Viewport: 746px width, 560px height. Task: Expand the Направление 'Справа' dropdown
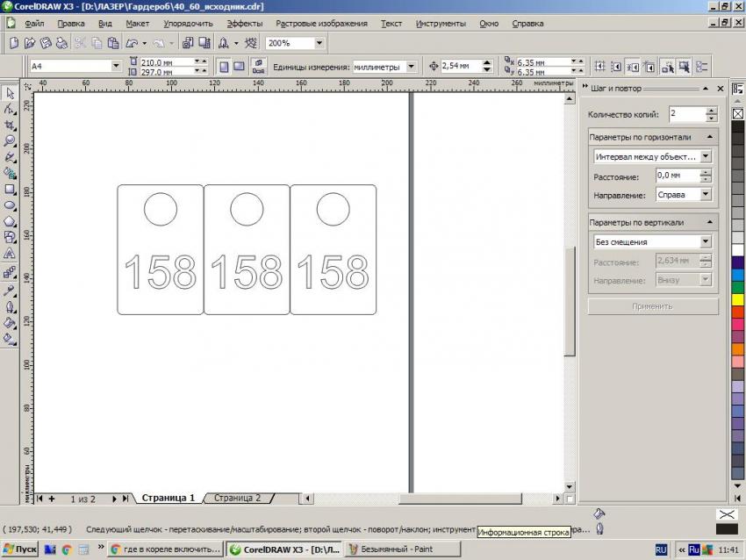coord(706,195)
